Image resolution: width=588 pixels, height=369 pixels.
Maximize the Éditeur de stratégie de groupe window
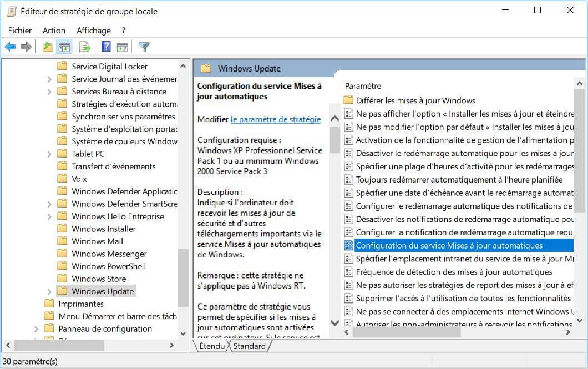coord(538,10)
